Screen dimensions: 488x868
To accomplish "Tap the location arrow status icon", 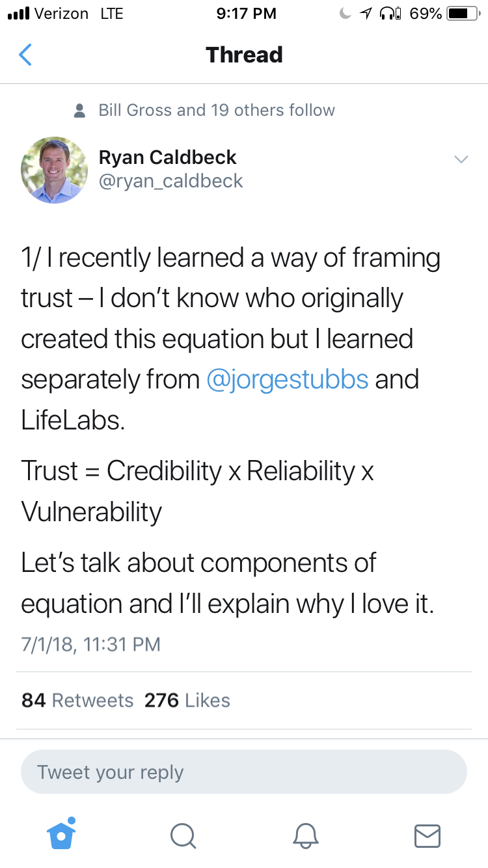I will [x=367, y=14].
